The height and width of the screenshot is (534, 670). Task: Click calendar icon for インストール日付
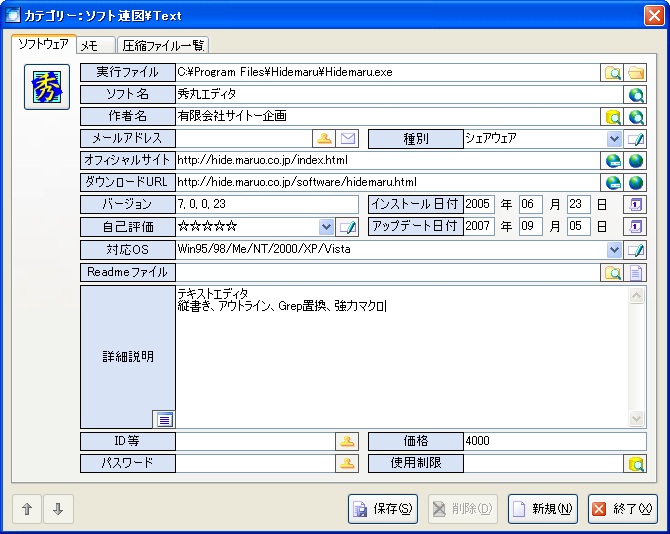pos(635,205)
